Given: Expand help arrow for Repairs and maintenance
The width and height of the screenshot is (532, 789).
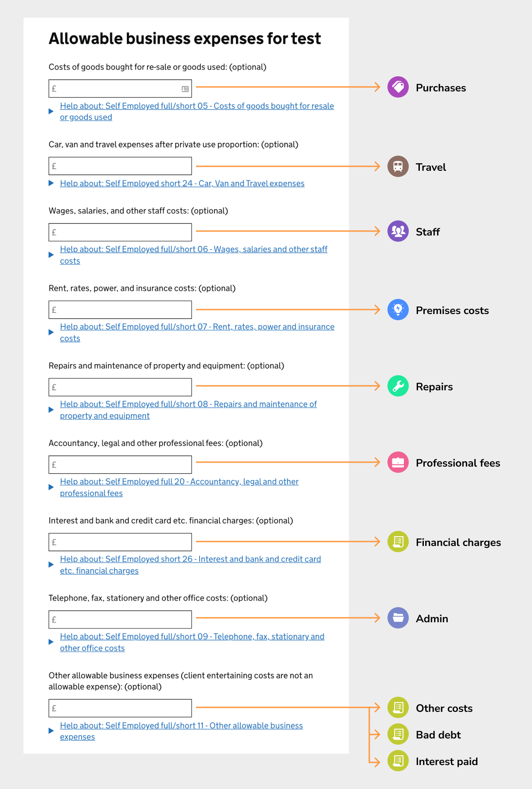Looking at the screenshot, I should (x=51, y=409).
